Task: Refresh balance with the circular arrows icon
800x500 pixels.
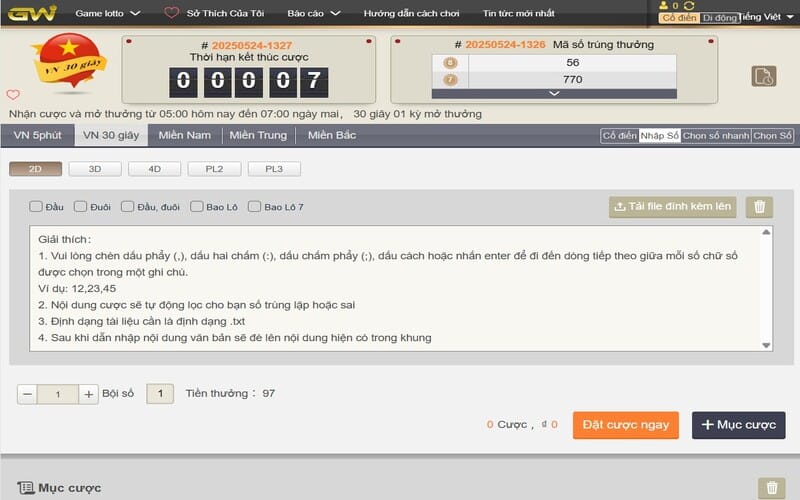Action: point(689,5)
